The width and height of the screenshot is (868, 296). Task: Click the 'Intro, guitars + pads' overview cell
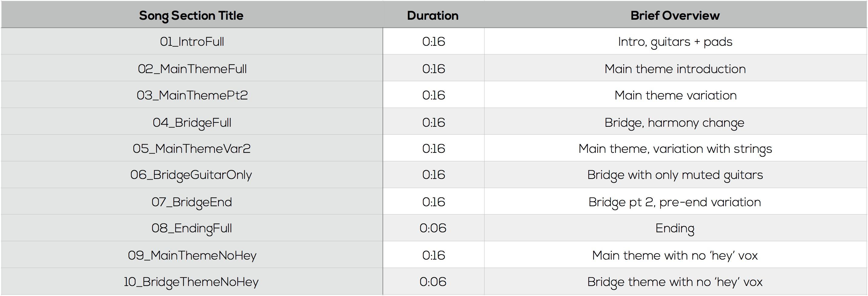click(675, 42)
